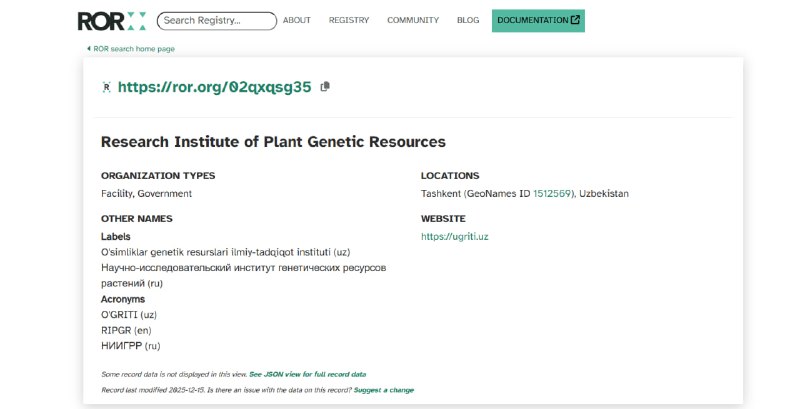Click the external-link icon in the Documentation button
The width and height of the screenshot is (800, 409).
pyautogui.click(x=575, y=20)
